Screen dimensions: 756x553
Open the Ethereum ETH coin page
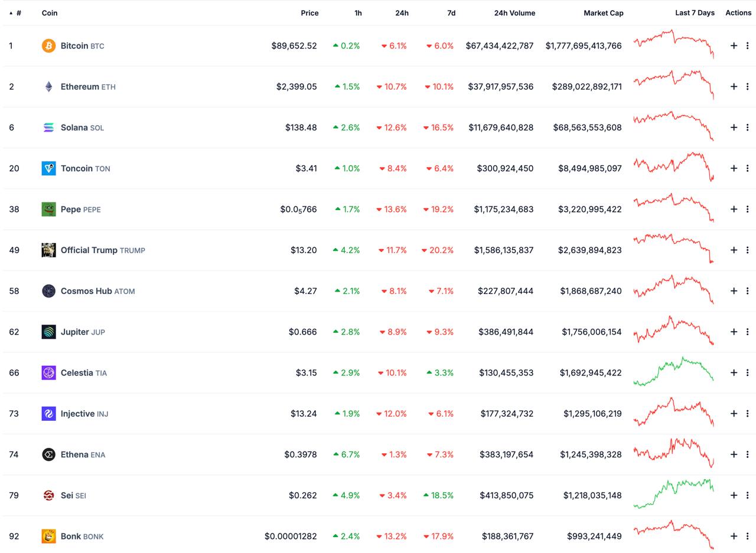click(88, 86)
